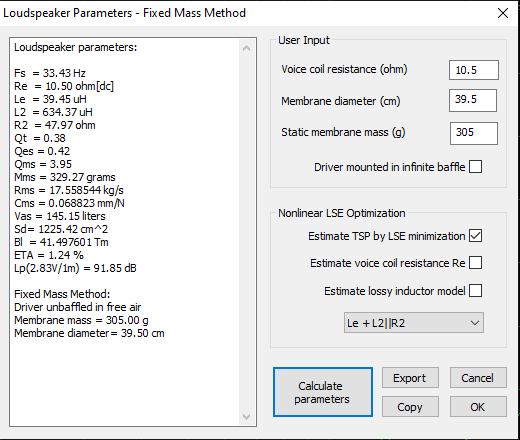Click the Copy button

coord(410,406)
